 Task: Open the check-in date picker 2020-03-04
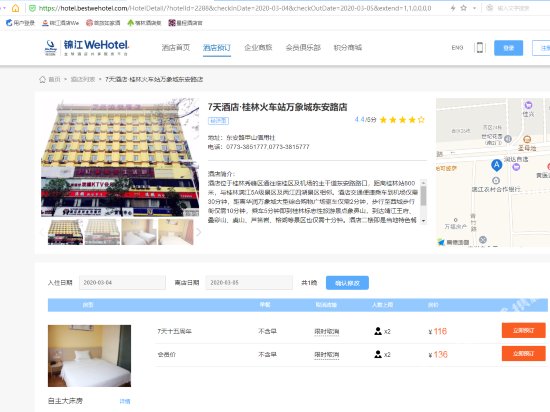point(122,283)
